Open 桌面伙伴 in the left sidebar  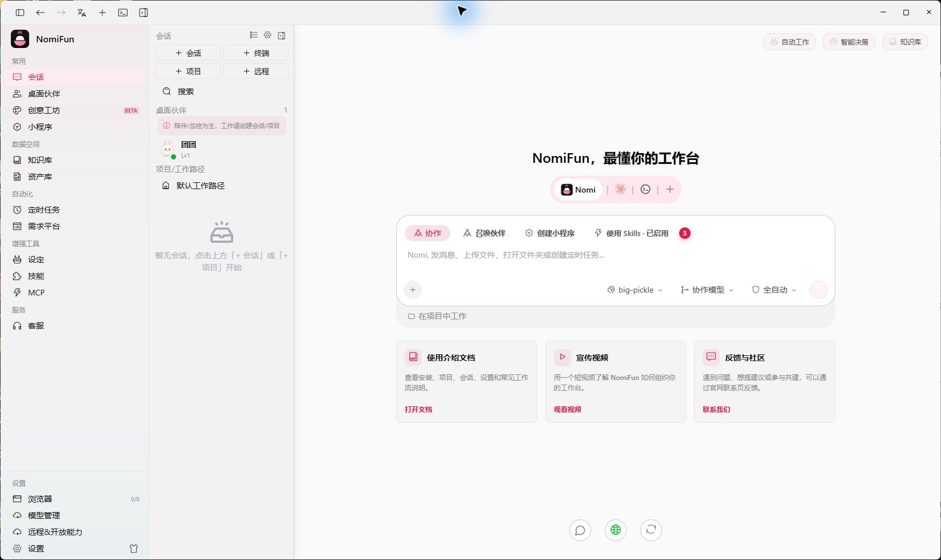click(76, 94)
